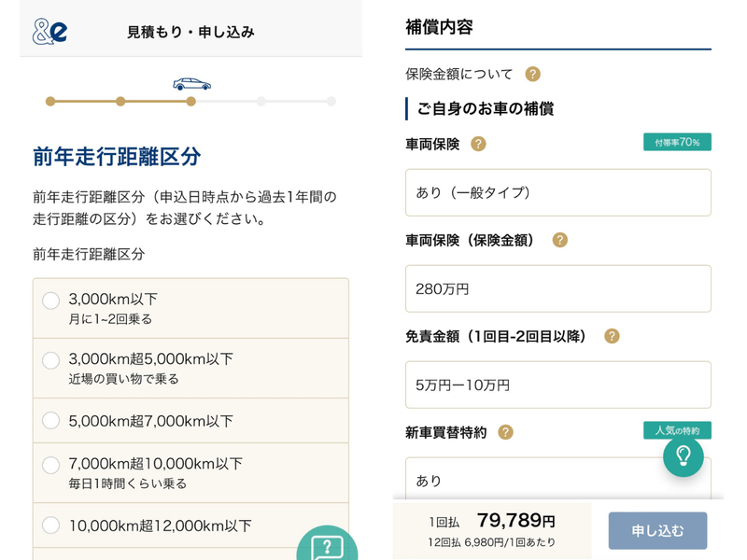Viewport: 747px width, 560px height.
Task: Click the 申し込む apply button
Action: pos(657,530)
